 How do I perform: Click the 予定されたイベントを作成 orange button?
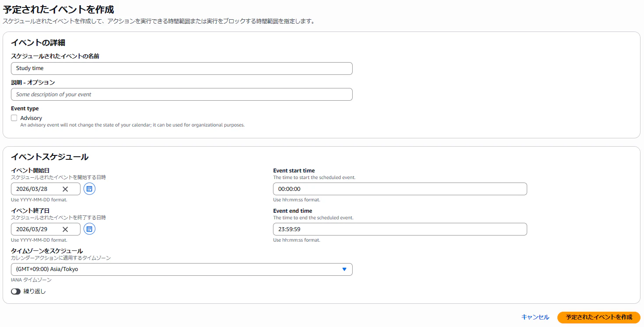599,317
